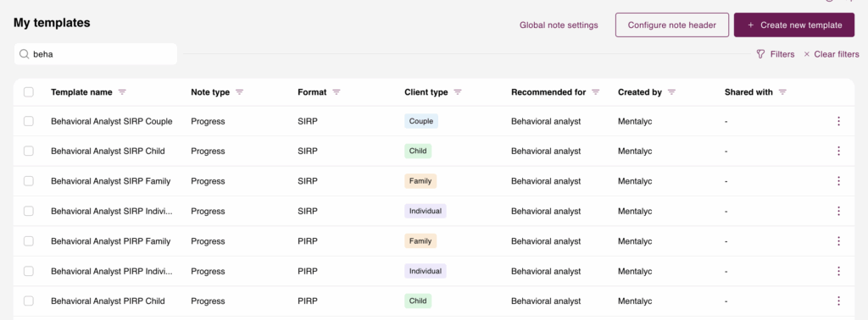This screenshot has width=868, height=320.
Task: Select all templates with header checkbox
Action: click(29, 92)
